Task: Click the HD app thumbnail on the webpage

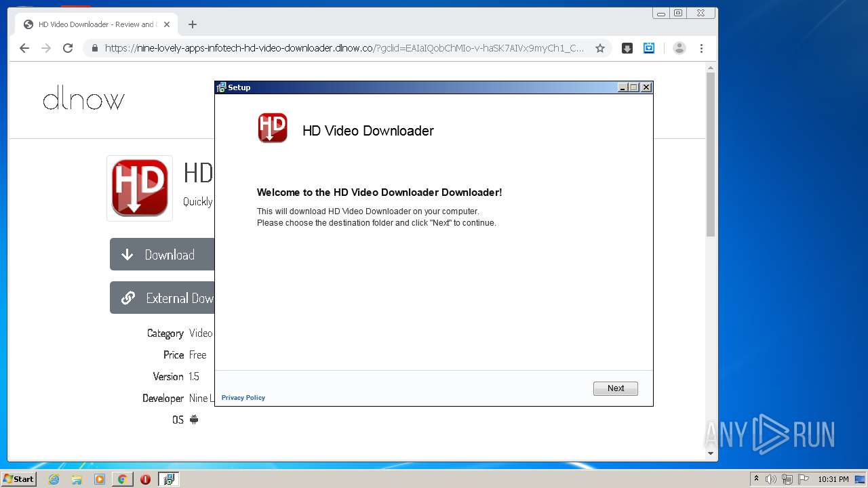Action: point(140,188)
